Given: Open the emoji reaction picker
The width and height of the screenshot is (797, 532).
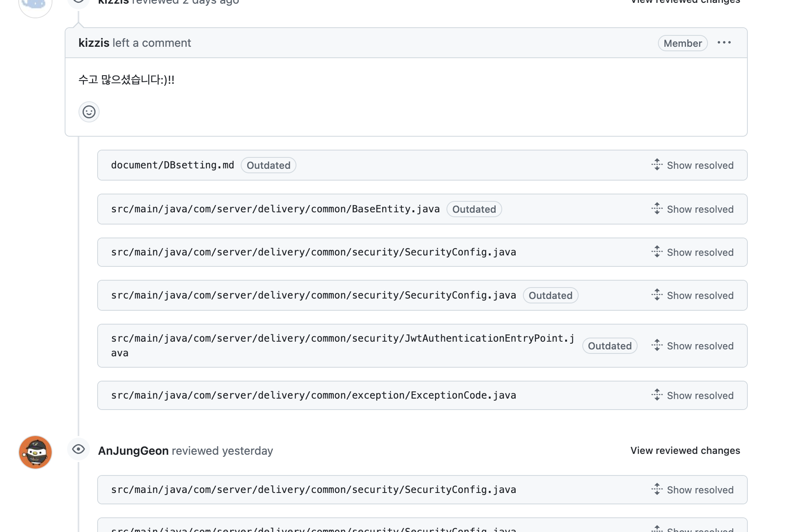Looking at the screenshot, I should point(89,112).
